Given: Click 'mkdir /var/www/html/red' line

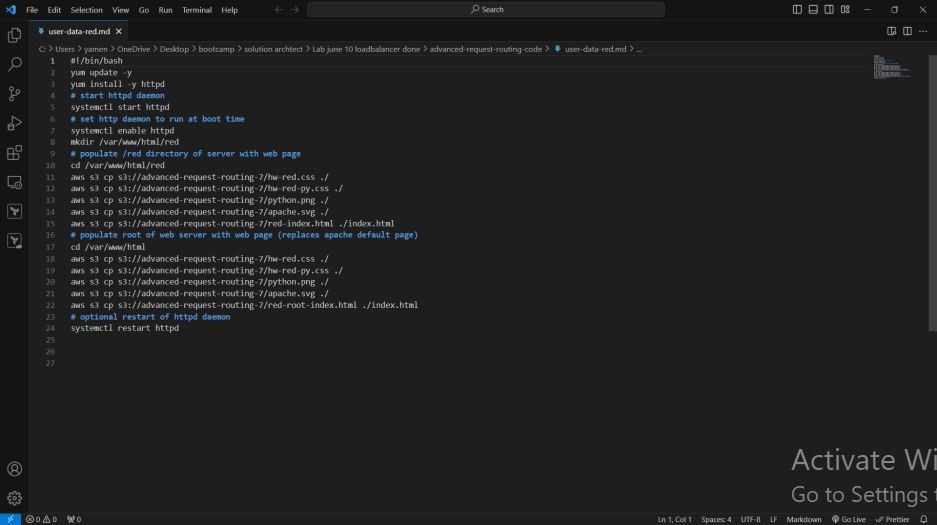Looking at the screenshot, I should 124,142.
